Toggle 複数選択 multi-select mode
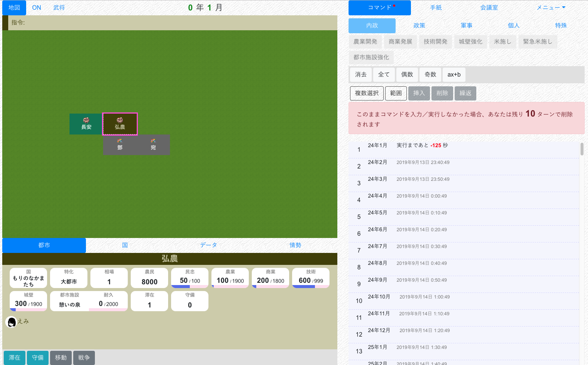 click(x=366, y=93)
